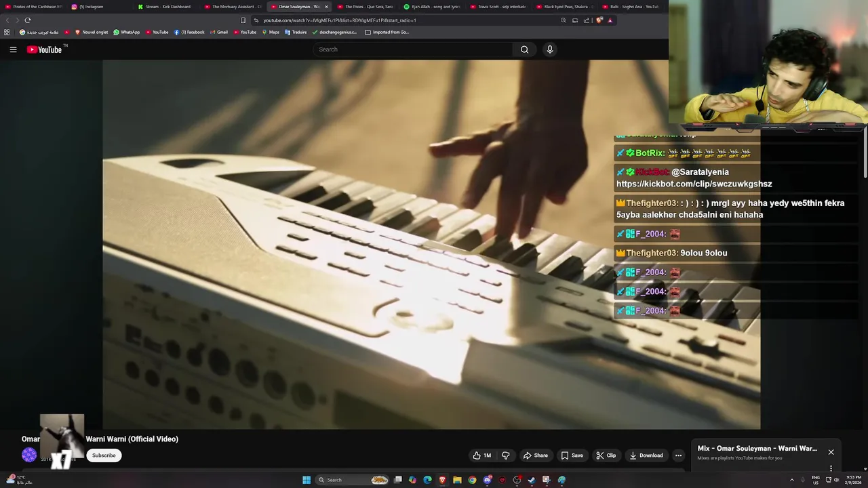The width and height of the screenshot is (868, 488).
Task: Click the keyboard video player area
Action: point(431,245)
